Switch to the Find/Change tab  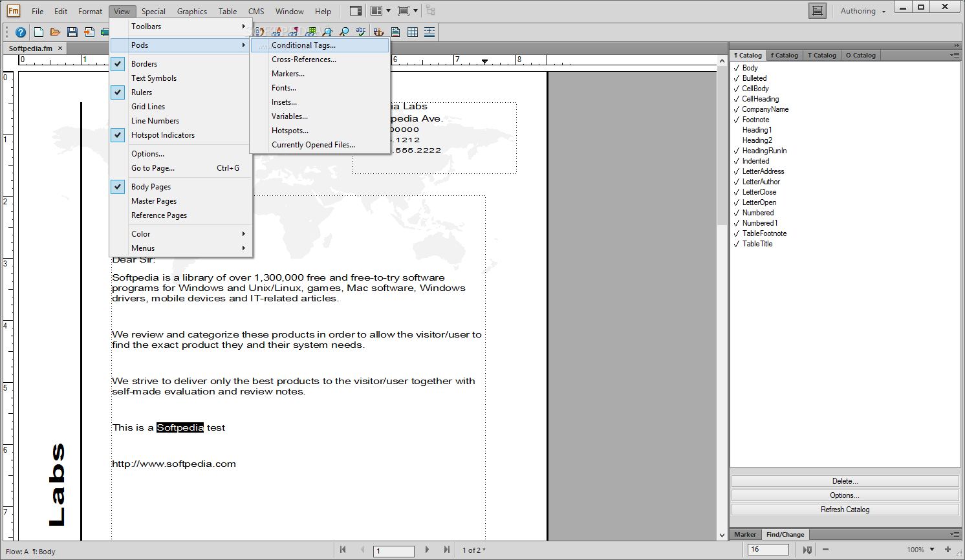785,535
